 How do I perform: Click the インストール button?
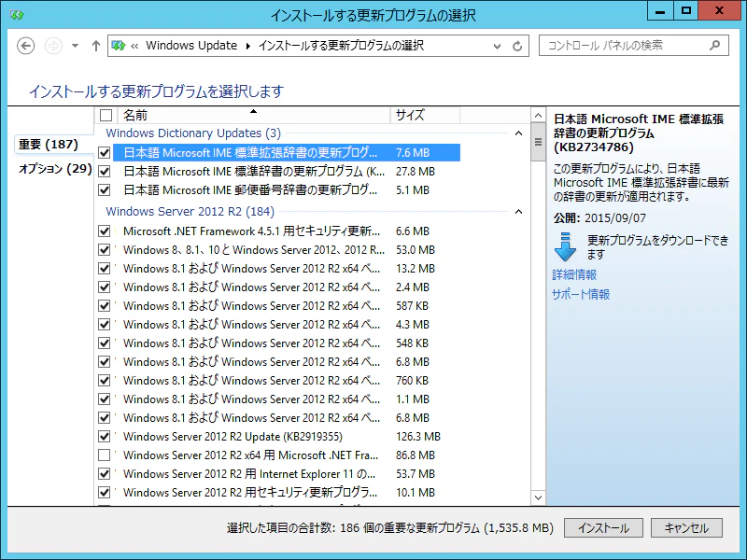(603, 527)
